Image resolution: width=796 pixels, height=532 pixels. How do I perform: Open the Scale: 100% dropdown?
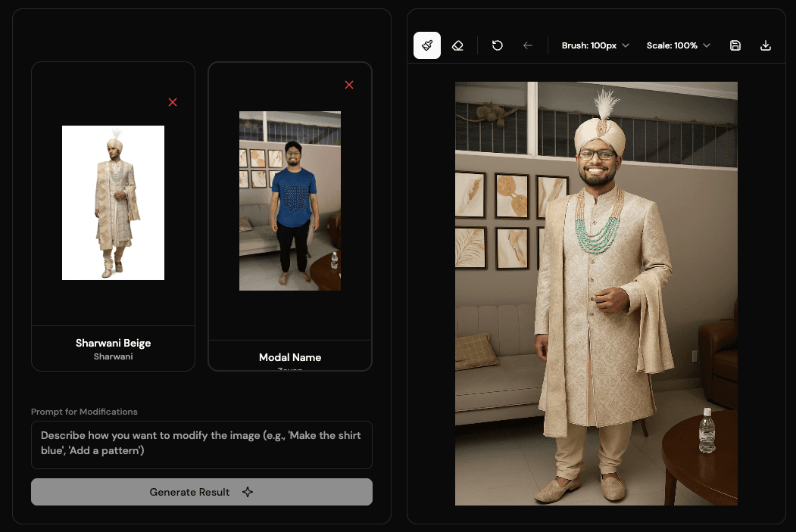click(678, 45)
